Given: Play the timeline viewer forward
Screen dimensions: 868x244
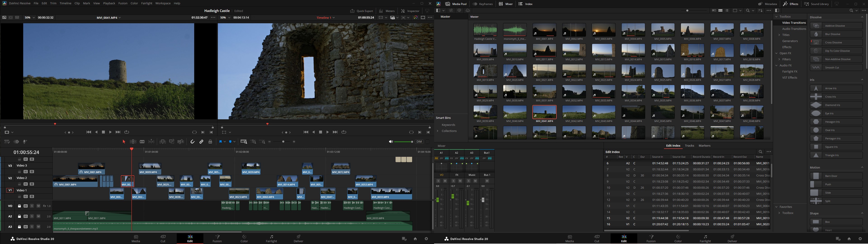Looking at the screenshot, I should (x=327, y=132).
